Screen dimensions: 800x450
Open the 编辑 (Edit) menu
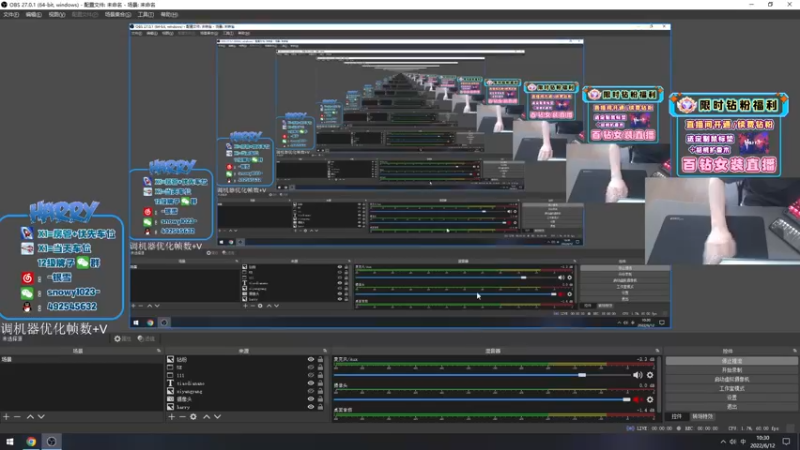33,15
